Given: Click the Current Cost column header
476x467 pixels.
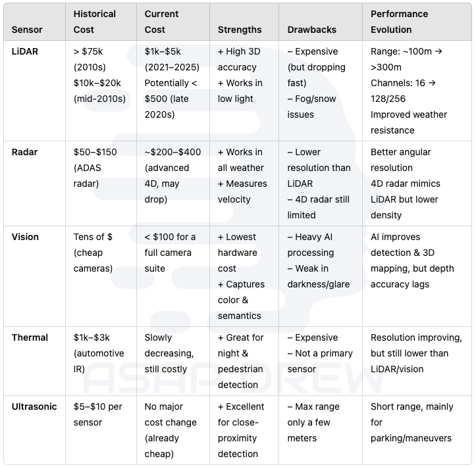Looking at the screenshot, I should [x=162, y=22].
